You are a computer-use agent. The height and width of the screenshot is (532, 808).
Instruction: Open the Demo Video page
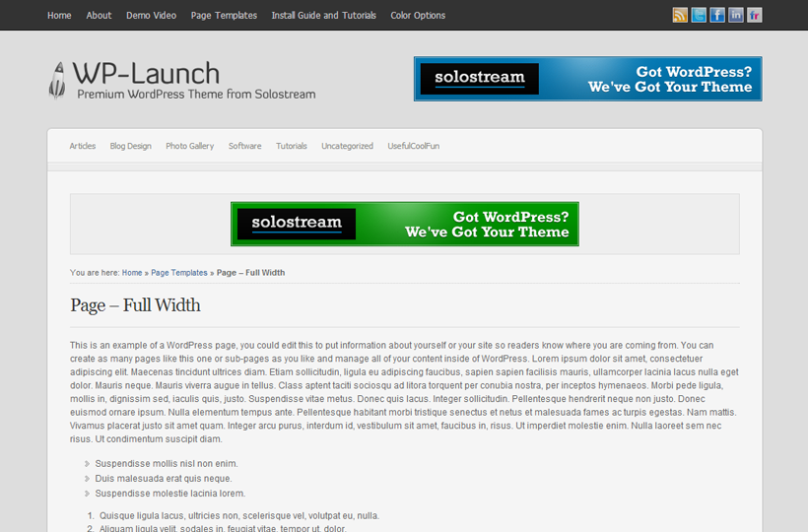coord(151,16)
